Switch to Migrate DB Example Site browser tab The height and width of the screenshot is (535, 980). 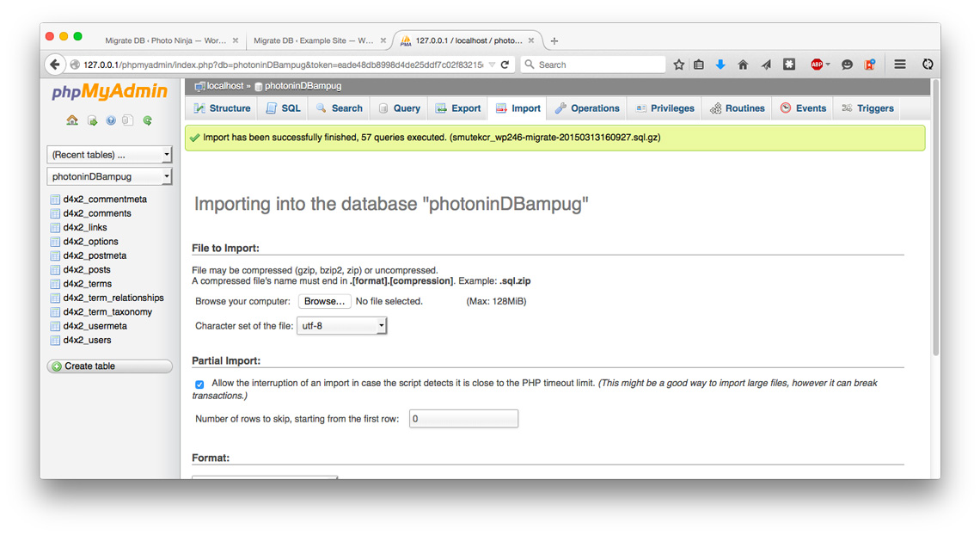coord(313,40)
